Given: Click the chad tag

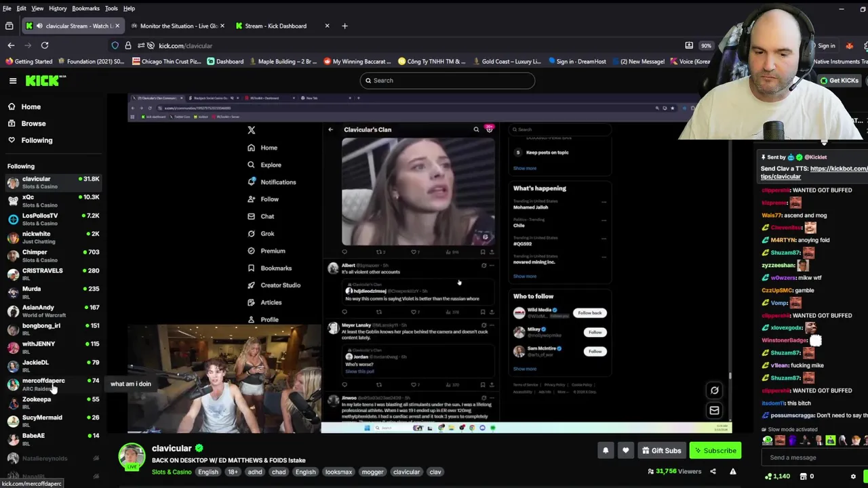Looking at the screenshot, I should pyautogui.click(x=279, y=472).
